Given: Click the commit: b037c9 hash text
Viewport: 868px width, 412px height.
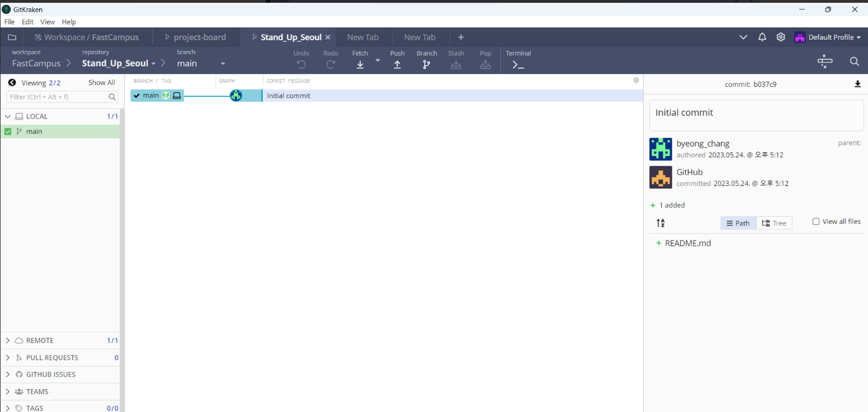Looking at the screenshot, I should pyautogui.click(x=751, y=85).
